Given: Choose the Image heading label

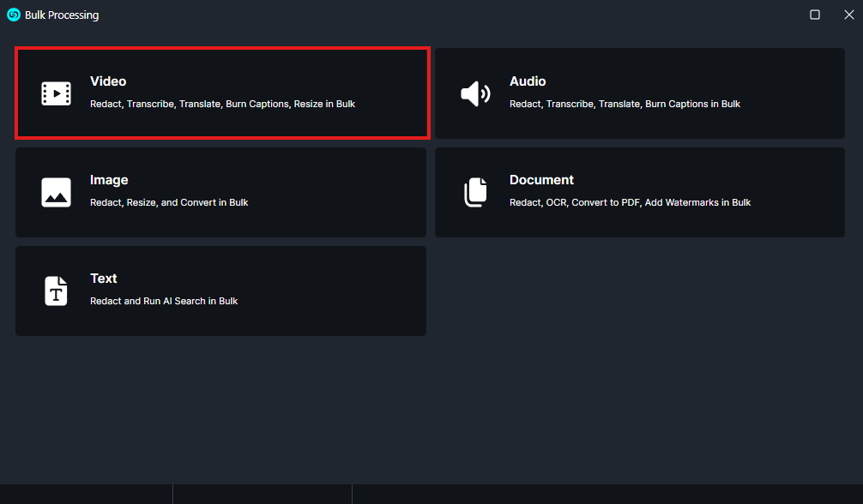Looking at the screenshot, I should [x=109, y=180].
